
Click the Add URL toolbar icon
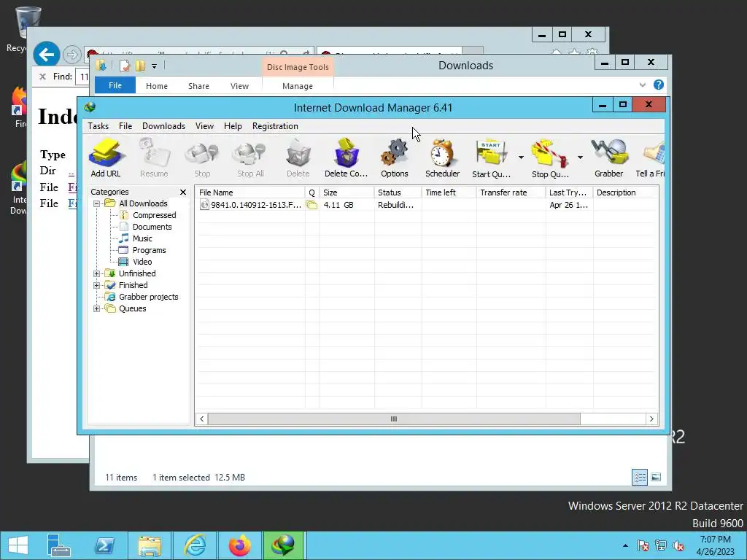pos(106,157)
